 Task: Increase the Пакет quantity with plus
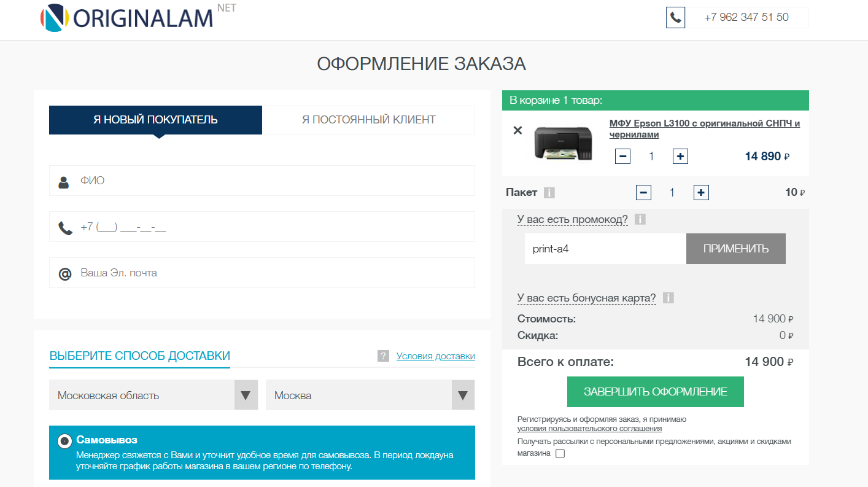(702, 193)
